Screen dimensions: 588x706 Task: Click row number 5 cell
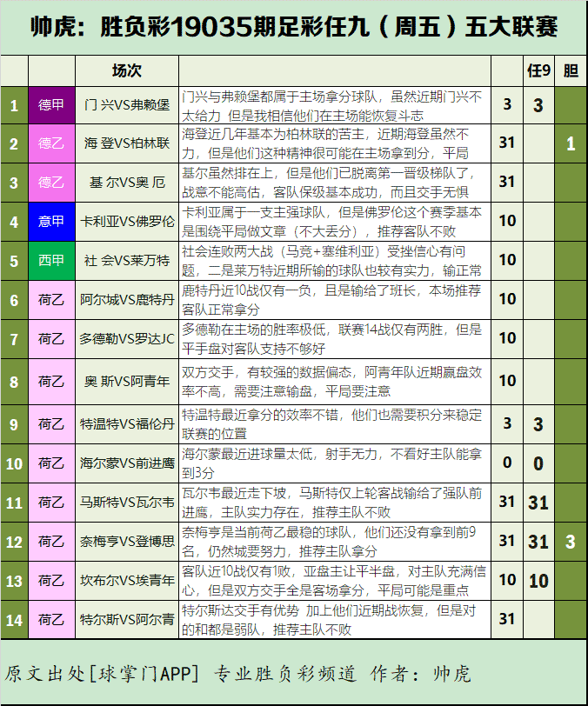click(14, 261)
